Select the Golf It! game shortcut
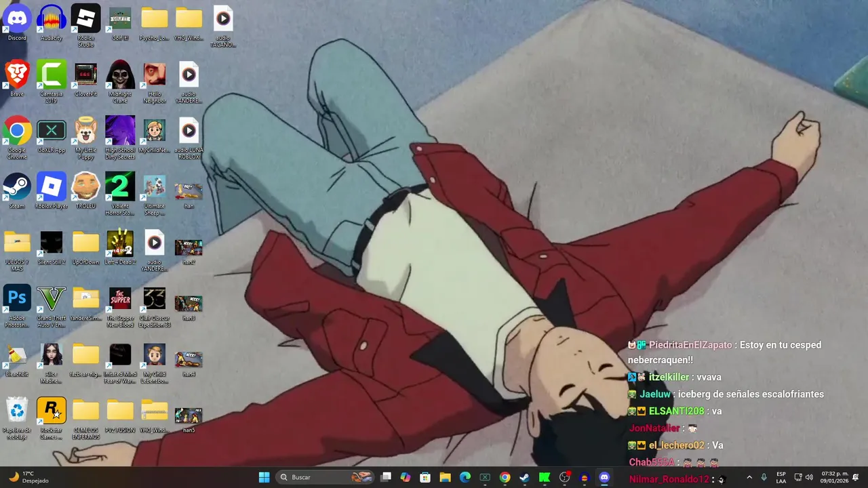This screenshot has height=488, width=868. (x=120, y=22)
